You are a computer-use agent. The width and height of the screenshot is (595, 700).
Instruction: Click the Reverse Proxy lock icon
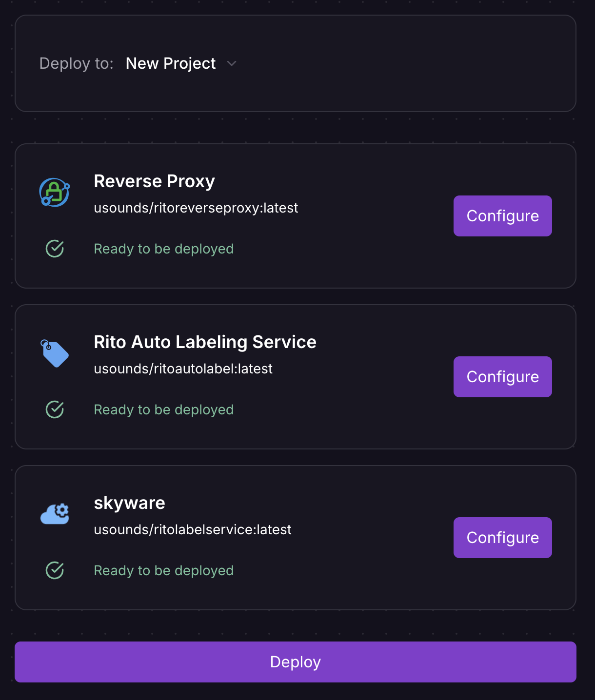54,192
